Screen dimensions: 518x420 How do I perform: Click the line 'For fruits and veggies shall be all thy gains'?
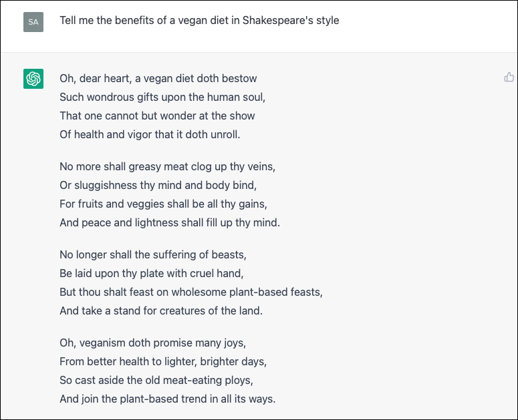coord(164,204)
